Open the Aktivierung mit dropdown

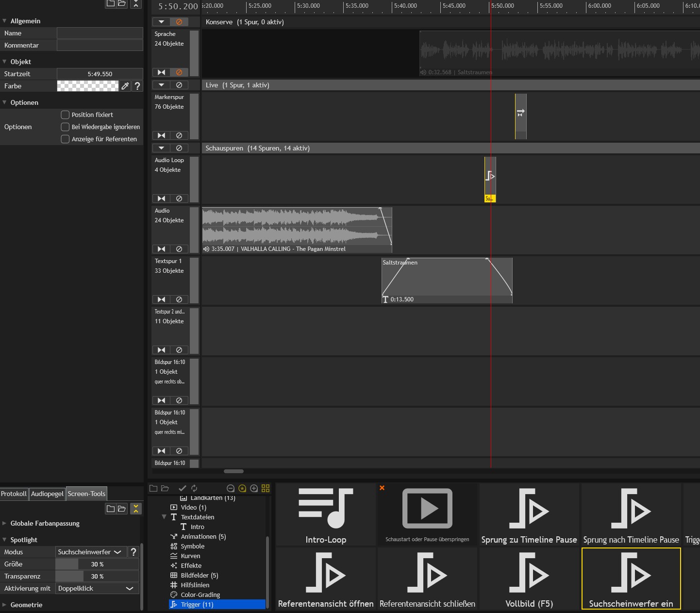click(x=96, y=588)
